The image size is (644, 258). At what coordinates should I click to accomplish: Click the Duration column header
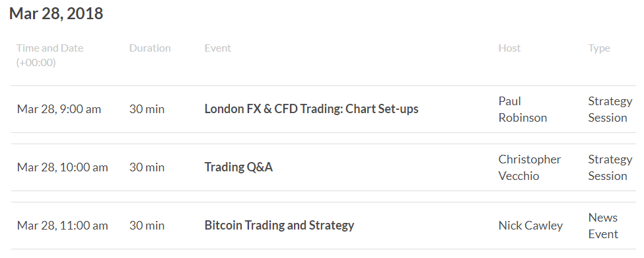(x=150, y=48)
